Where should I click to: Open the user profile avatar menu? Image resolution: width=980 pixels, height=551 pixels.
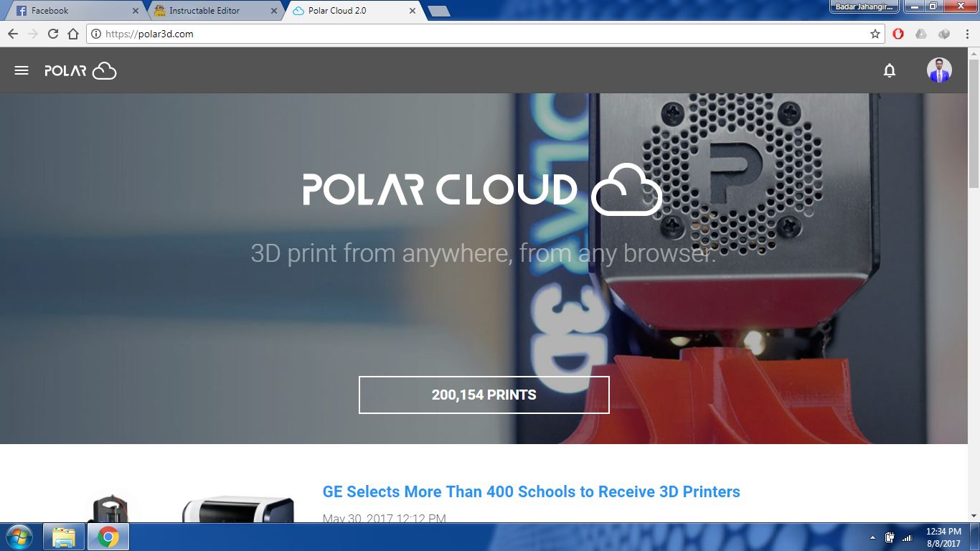[939, 70]
